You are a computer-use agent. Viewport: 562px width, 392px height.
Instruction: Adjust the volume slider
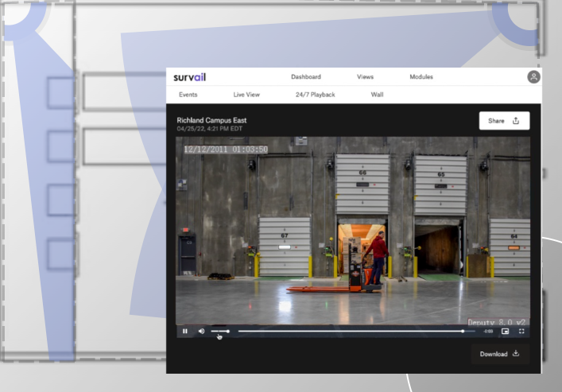click(x=220, y=331)
